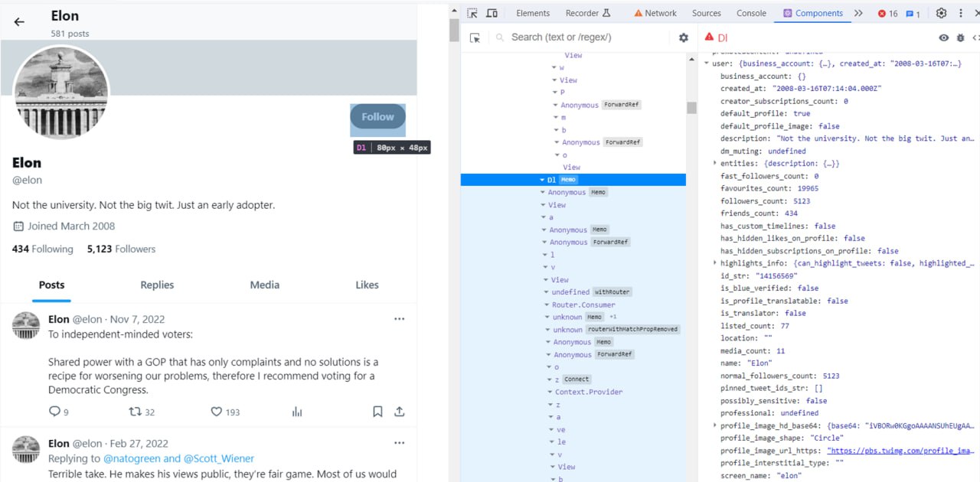Image resolution: width=980 pixels, height=482 pixels.
Task: Collapse the selected Dl Memo tree node
Action: click(x=542, y=180)
